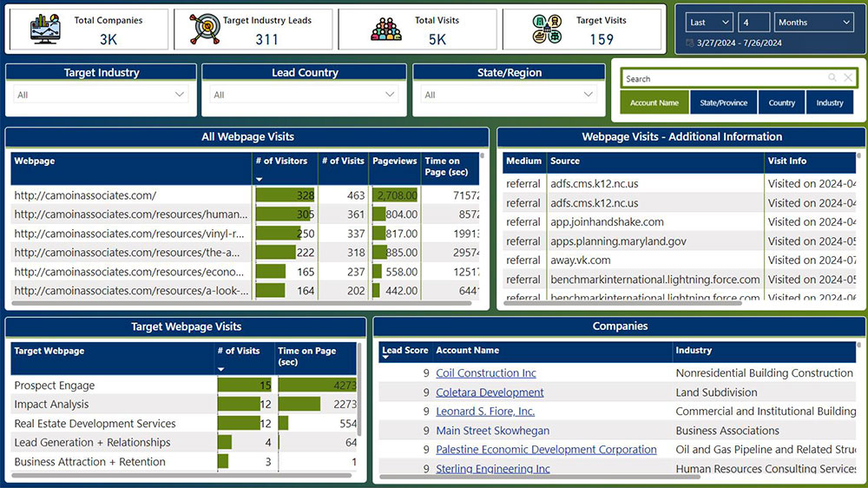Open the Target Industry dropdown
The height and width of the screenshot is (488, 868).
(x=101, y=95)
